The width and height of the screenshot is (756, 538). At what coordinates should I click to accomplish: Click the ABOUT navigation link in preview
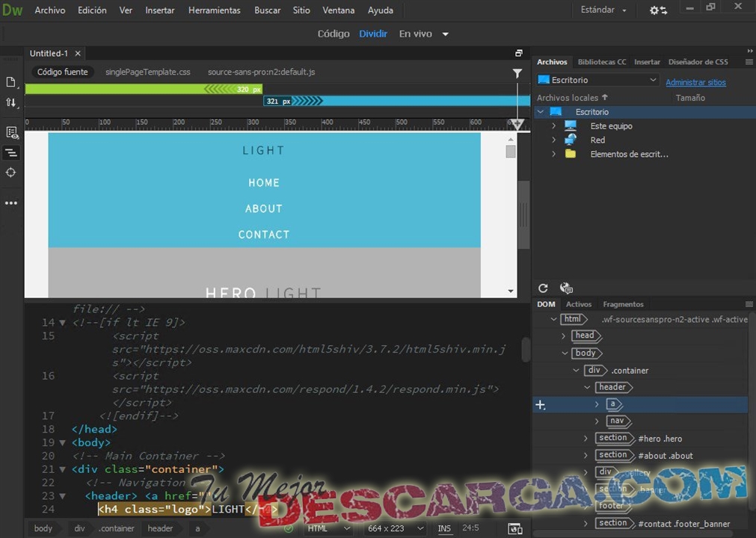tap(264, 208)
